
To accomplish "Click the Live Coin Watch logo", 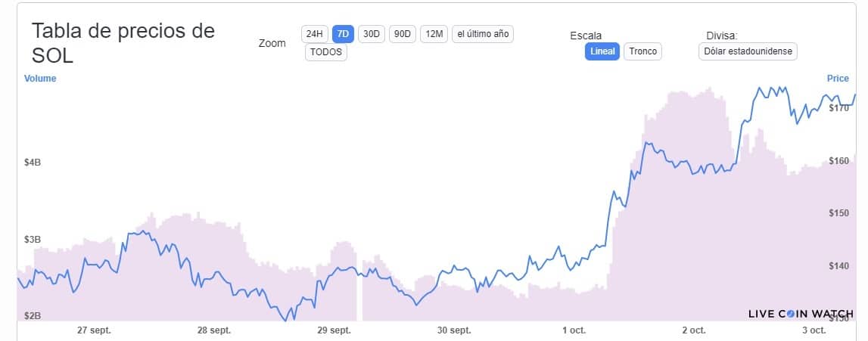I will pos(801,314).
